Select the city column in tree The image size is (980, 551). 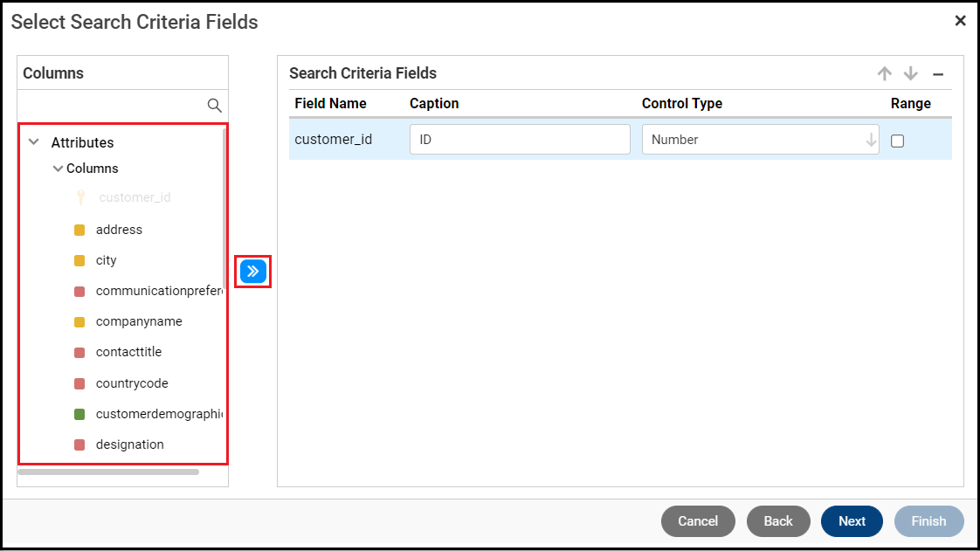pos(106,260)
